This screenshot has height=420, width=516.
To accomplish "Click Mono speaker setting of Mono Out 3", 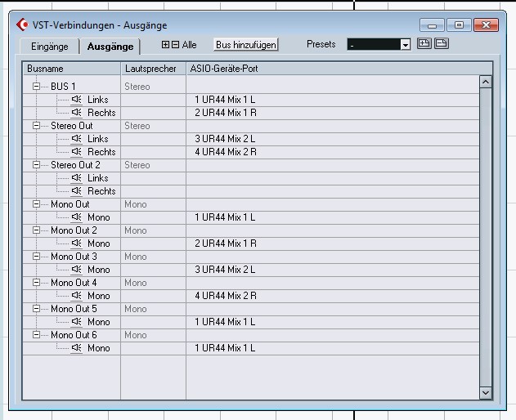I will (136, 257).
